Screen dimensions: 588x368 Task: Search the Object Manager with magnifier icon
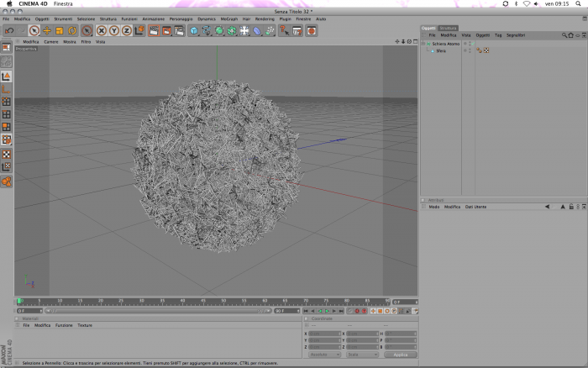point(564,35)
